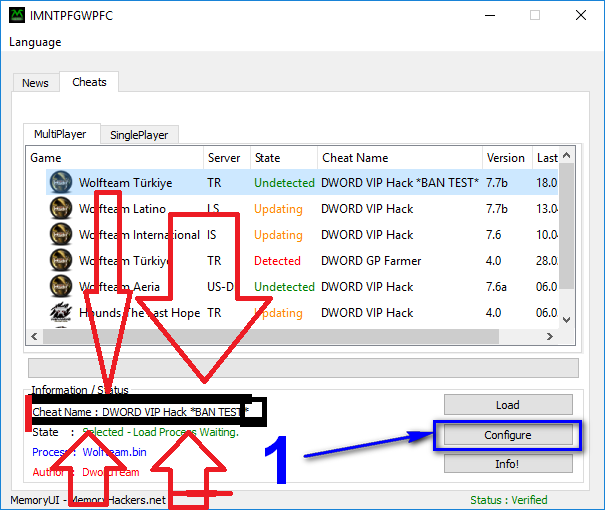Screen dimensions: 605x510
Task: Open the Info! button
Action: [x=508, y=463]
